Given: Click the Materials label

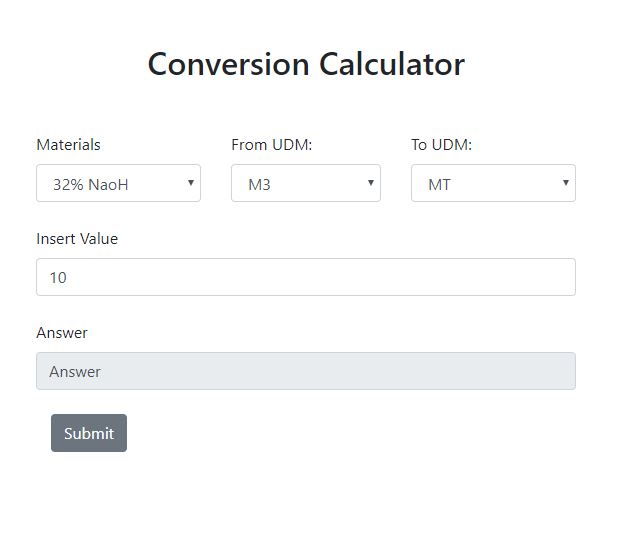Looking at the screenshot, I should coord(68,145).
